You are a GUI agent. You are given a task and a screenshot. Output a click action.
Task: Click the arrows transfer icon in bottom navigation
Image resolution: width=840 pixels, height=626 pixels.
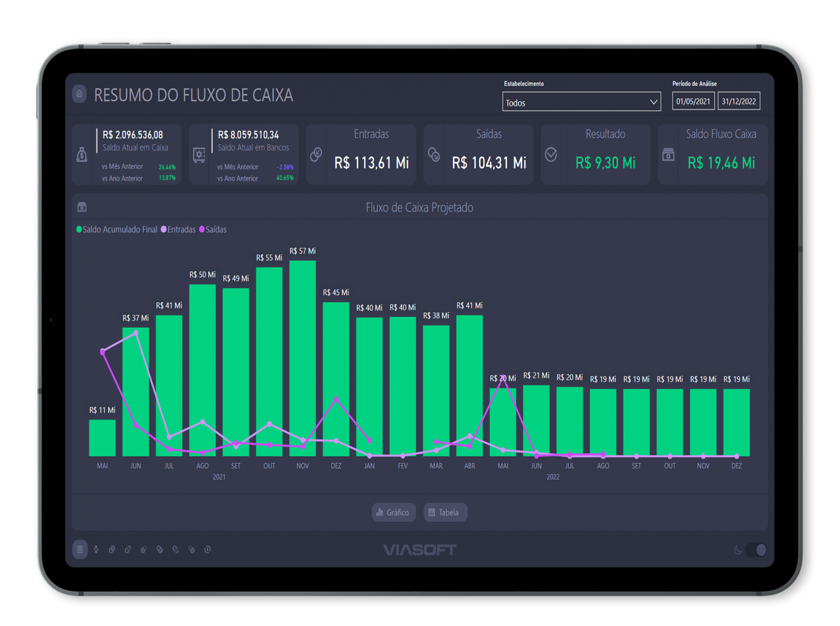pyautogui.click(x=96, y=549)
